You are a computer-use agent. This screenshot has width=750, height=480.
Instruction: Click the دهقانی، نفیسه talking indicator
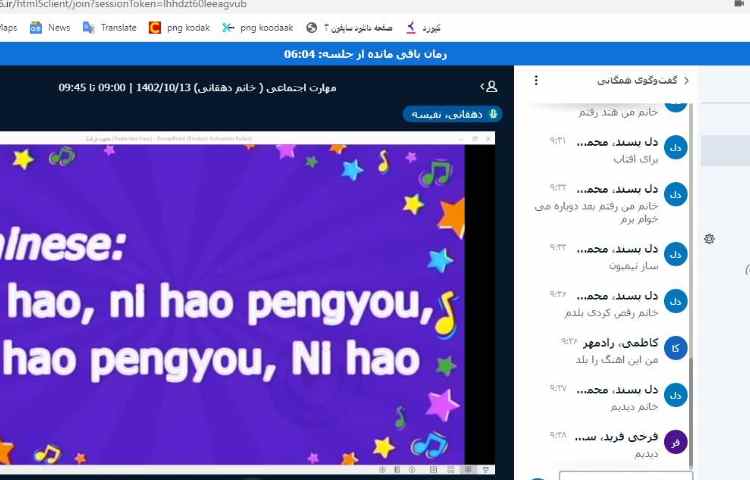point(452,114)
